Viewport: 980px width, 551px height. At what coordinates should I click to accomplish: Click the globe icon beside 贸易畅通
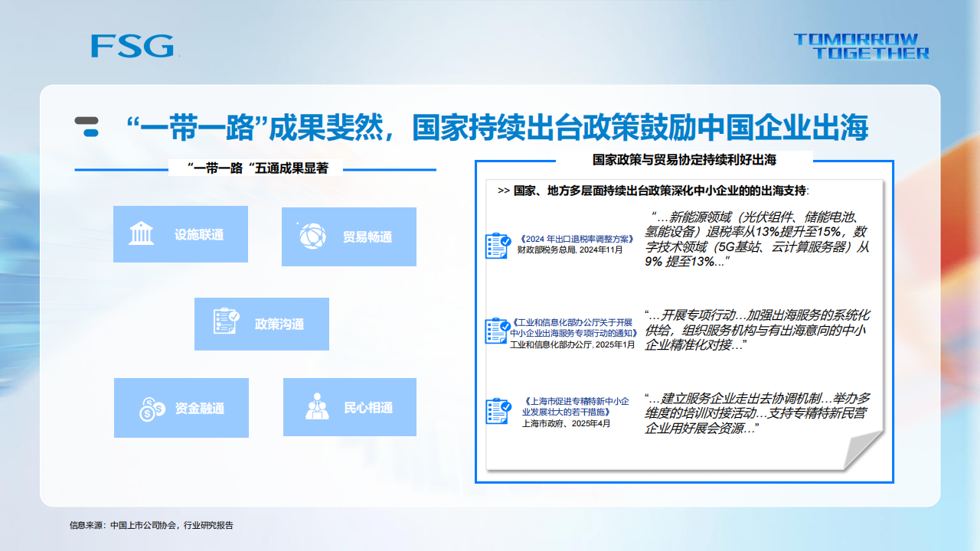click(x=312, y=236)
